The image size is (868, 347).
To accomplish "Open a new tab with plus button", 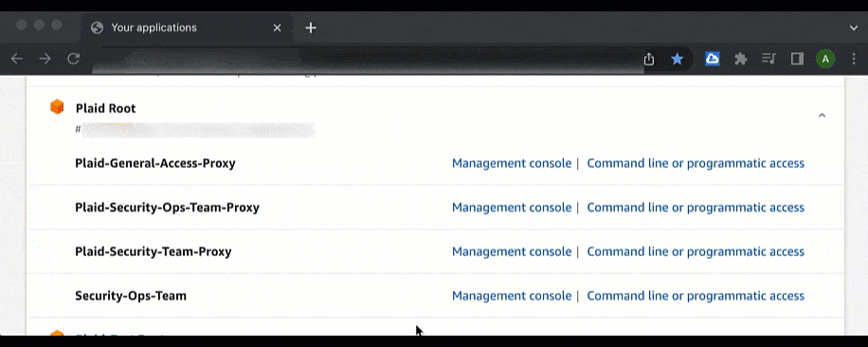I will 311,27.
